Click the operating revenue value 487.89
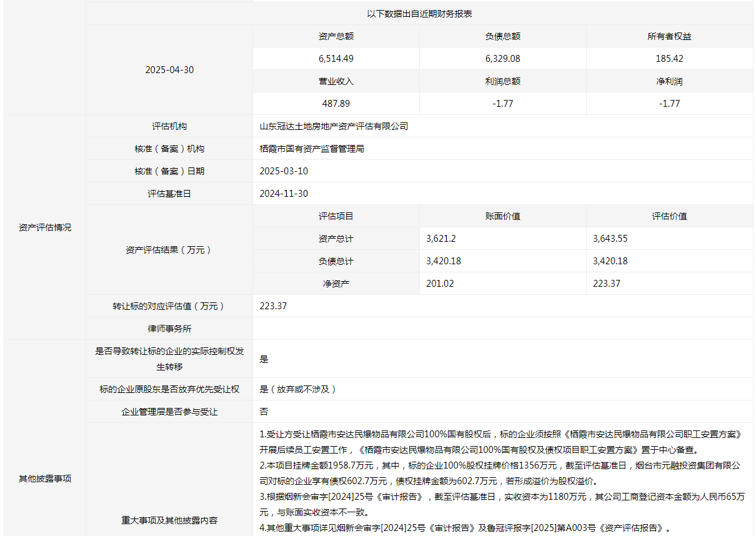The height and width of the screenshot is (536, 756). click(336, 104)
